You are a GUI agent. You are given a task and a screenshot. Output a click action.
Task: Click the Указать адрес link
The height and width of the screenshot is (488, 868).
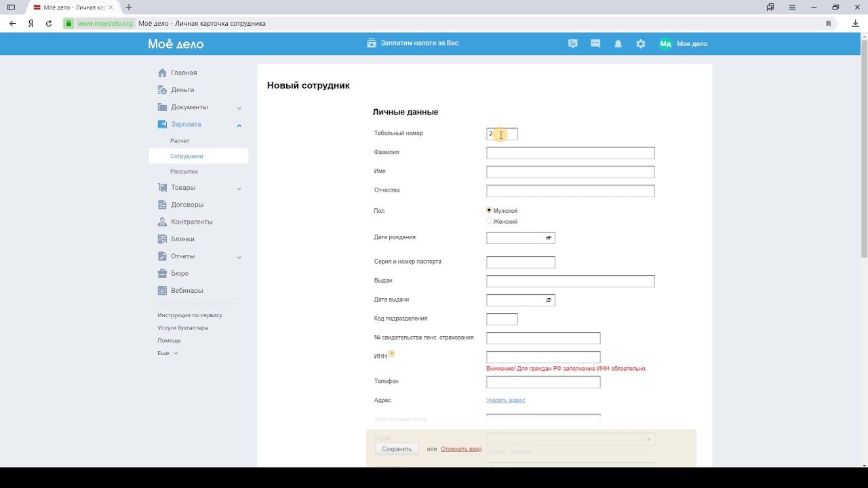(506, 400)
